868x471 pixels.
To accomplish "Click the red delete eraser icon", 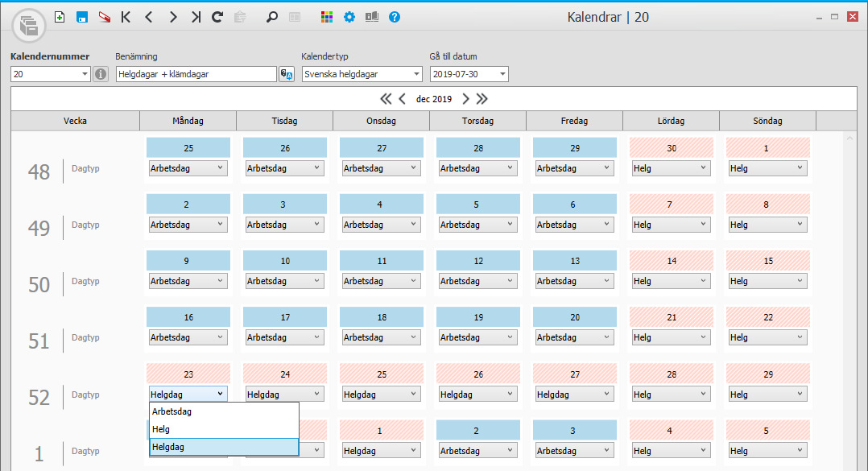I will coord(105,17).
